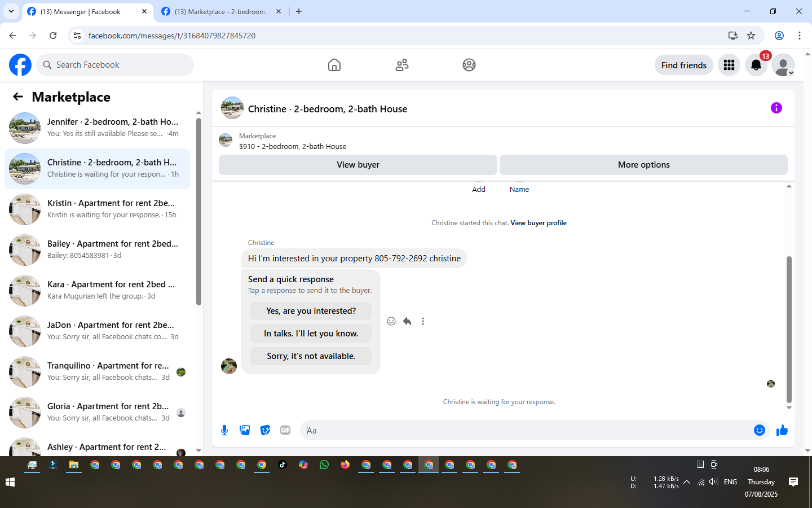Screen dimensions: 812x508
Task: Open WhatsApp from the taskbar
Action: tap(324, 465)
